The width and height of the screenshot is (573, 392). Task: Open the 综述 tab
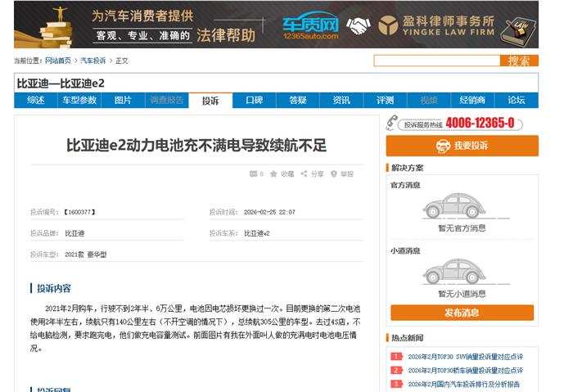click(36, 100)
